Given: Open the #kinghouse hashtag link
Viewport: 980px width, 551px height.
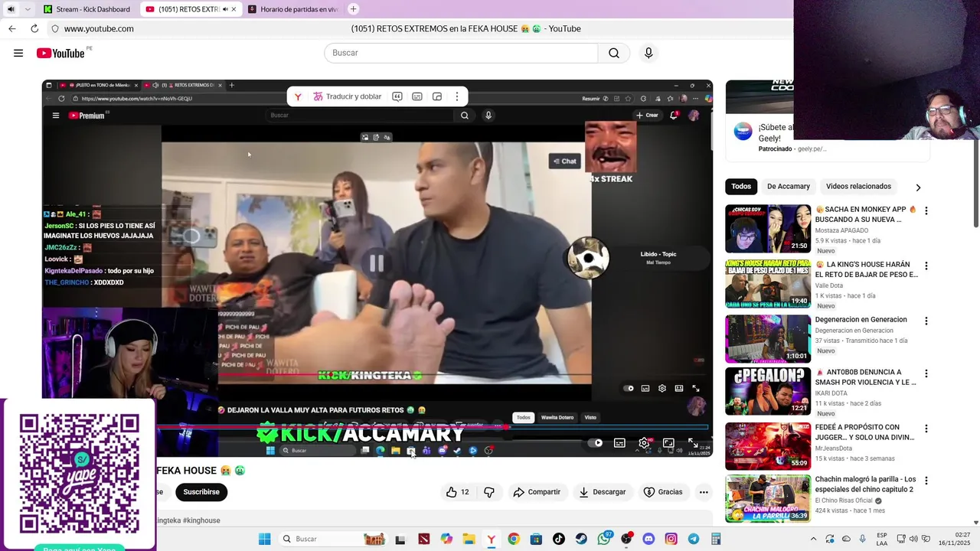Looking at the screenshot, I should (201, 520).
